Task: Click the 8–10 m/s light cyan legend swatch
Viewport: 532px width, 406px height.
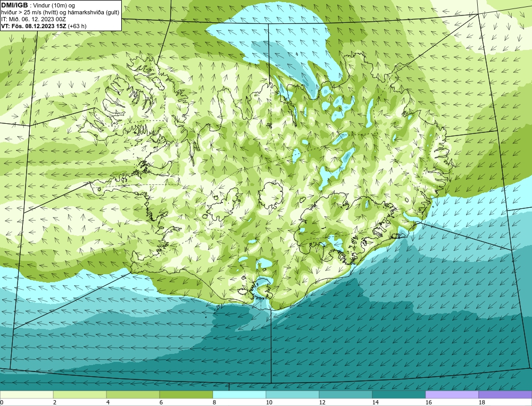Action: (239, 394)
